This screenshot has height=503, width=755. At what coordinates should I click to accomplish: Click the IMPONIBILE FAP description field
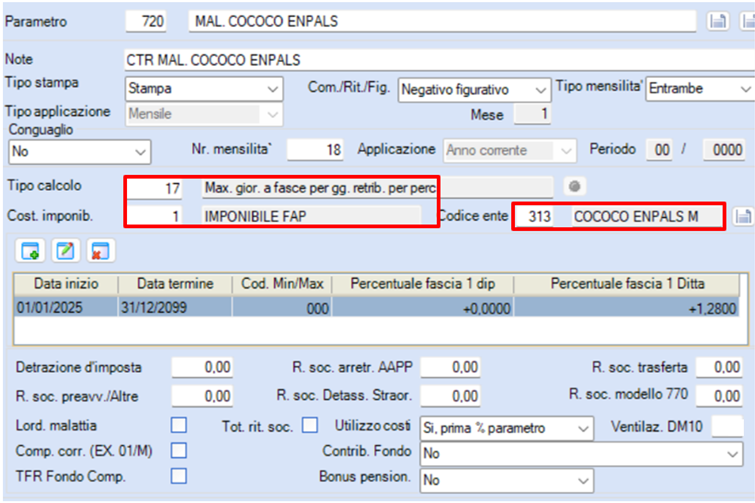(x=311, y=216)
